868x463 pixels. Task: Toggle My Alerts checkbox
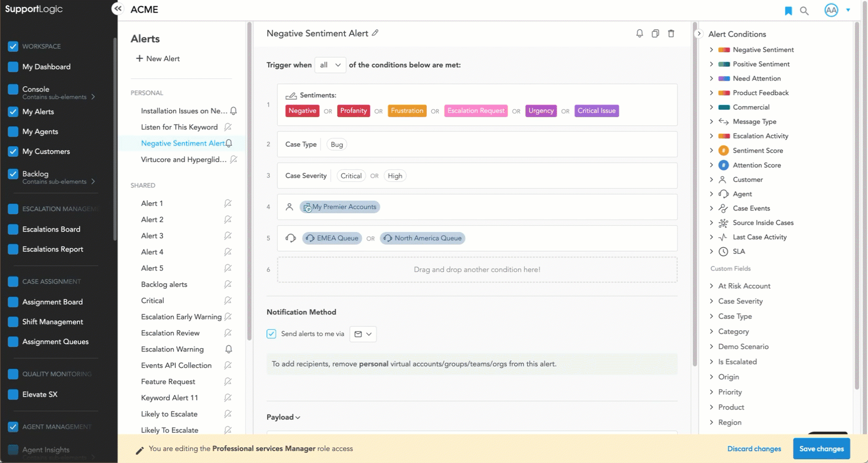pyautogui.click(x=13, y=112)
